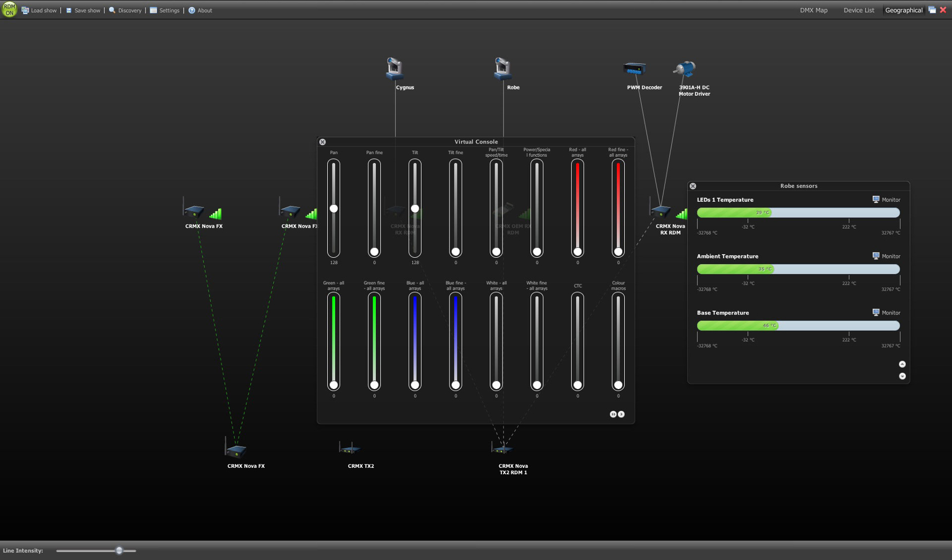Toggle the RDM ON indicator button
This screenshot has height=560, width=952.
[9, 10]
